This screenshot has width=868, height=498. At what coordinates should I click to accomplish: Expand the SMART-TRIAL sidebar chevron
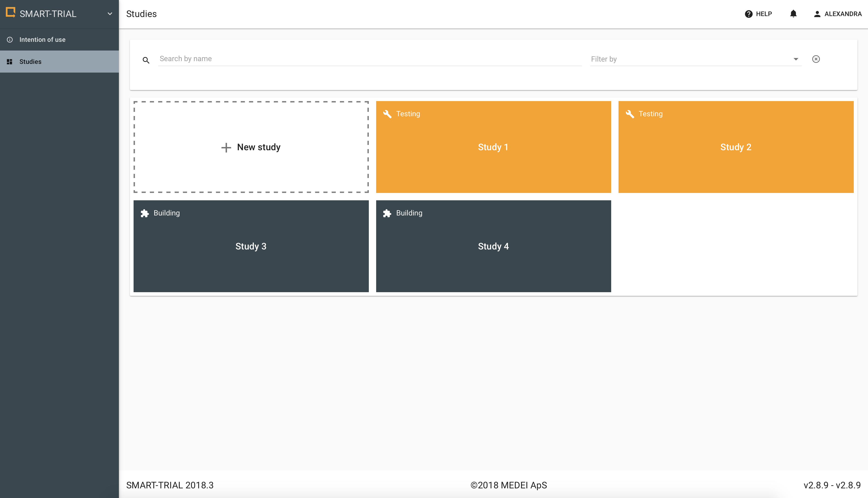(110, 14)
